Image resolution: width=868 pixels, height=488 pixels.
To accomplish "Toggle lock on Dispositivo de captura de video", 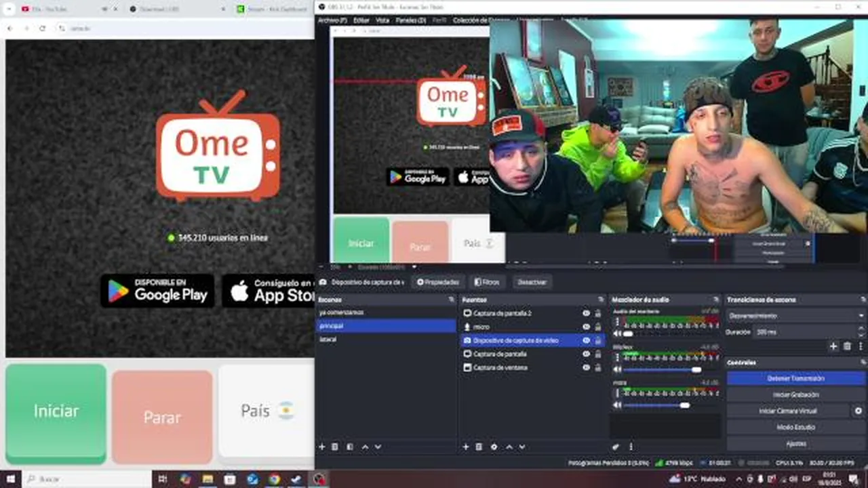I will (598, 340).
